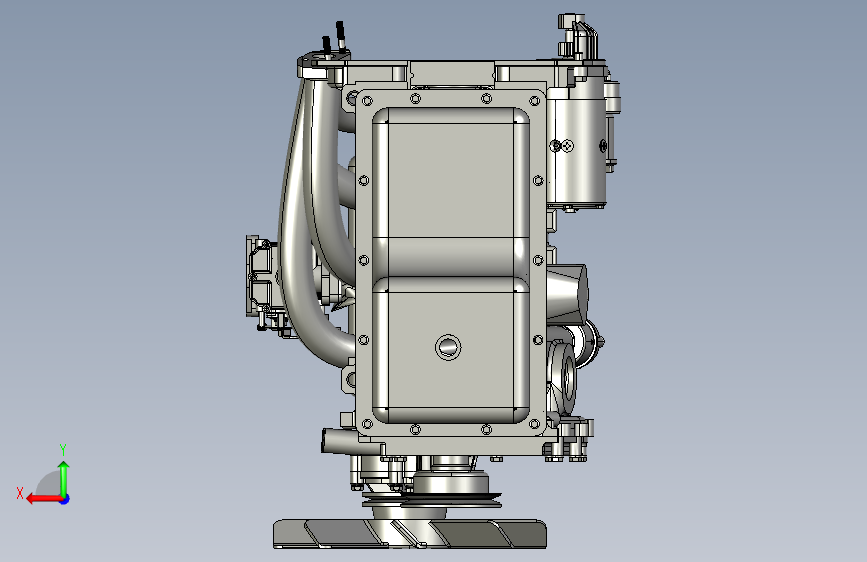
Task: Select the cooling fan at the engine bottom
Action: coord(410,533)
